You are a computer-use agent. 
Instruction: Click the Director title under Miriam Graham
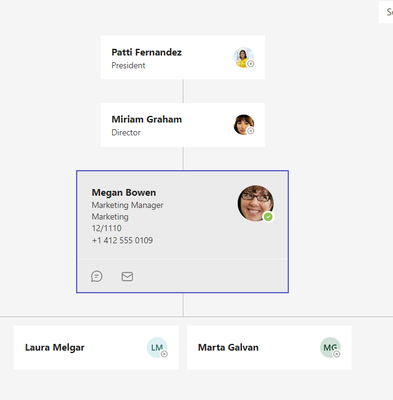pyautogui.click(x=126, y=133)
